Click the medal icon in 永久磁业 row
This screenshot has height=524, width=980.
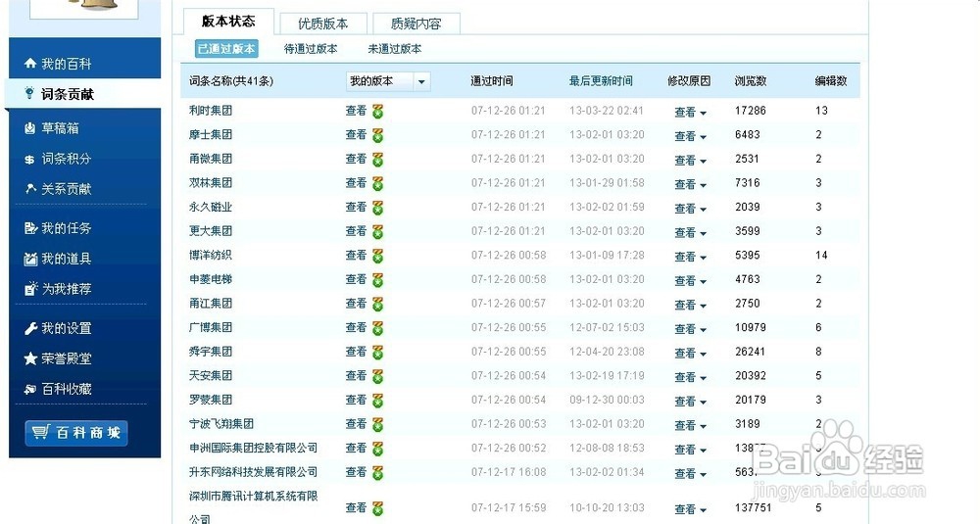pos(377,208)
